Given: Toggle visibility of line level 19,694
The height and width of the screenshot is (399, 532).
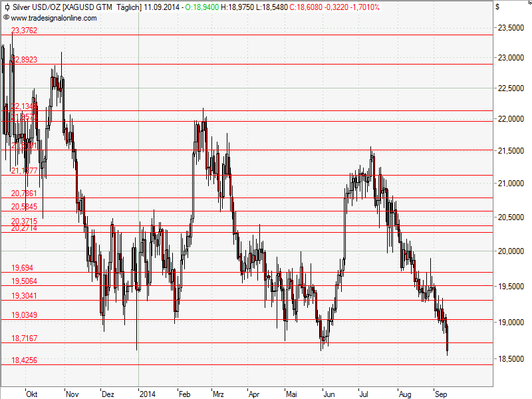Looking at the screenshot, I should pyautogui.click(x=21, y=268).
